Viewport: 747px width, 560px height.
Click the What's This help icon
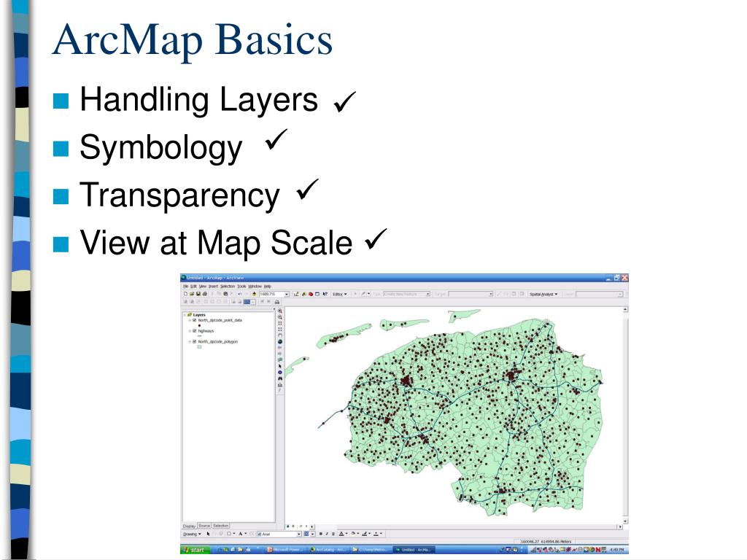point(325,294)
